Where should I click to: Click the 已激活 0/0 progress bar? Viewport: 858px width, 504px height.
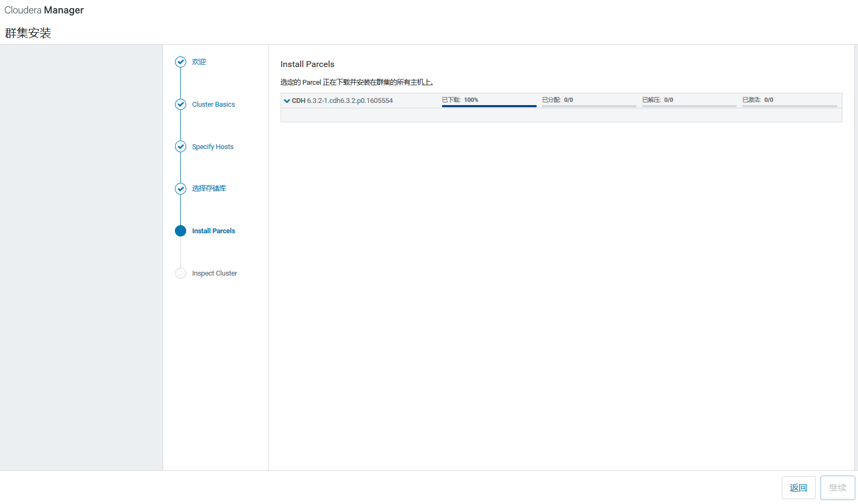point(789,106)
